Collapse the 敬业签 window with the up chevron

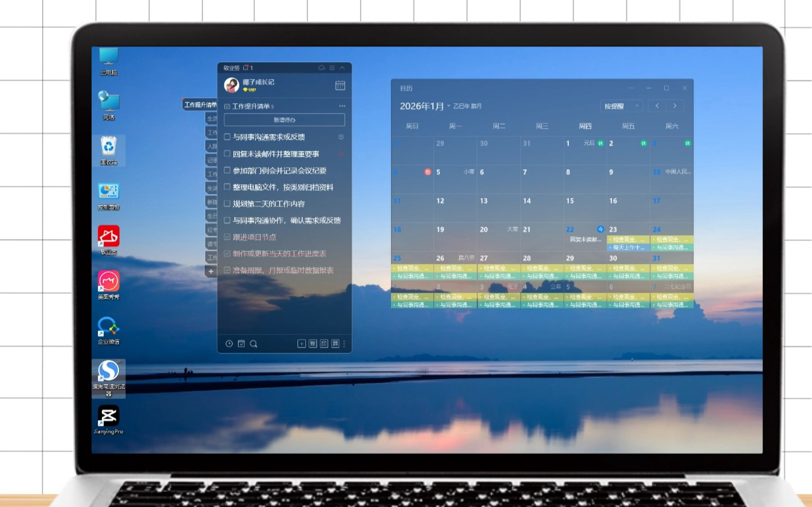(x=342, y=67)
